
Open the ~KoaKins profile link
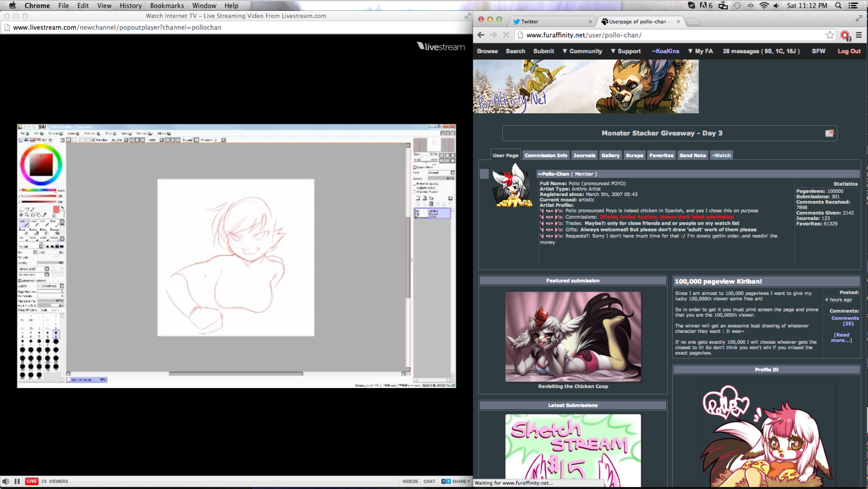665,51
